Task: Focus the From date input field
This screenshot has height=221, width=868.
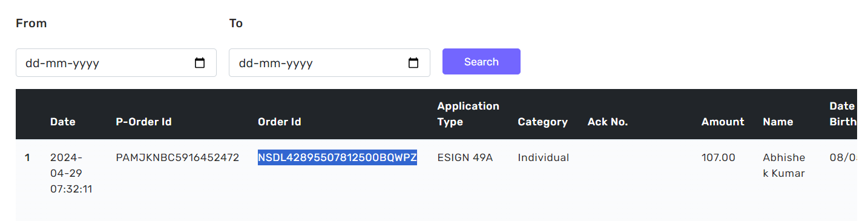Action: click(116, 63)
